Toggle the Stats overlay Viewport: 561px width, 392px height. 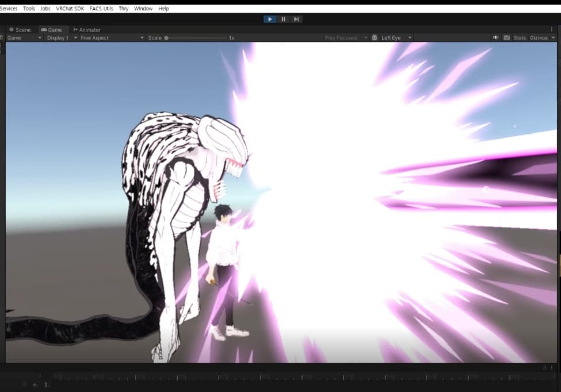click(x=520, y=38)
